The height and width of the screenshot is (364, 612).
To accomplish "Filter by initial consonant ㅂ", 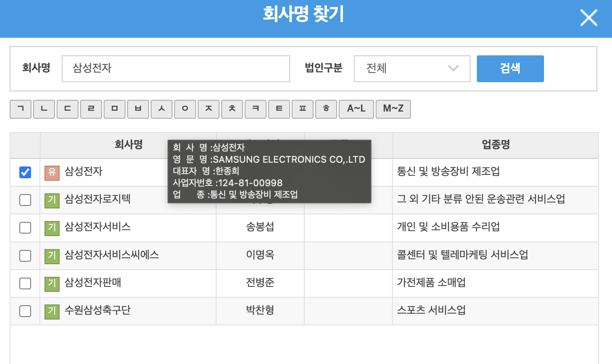I will coord(138,109).
